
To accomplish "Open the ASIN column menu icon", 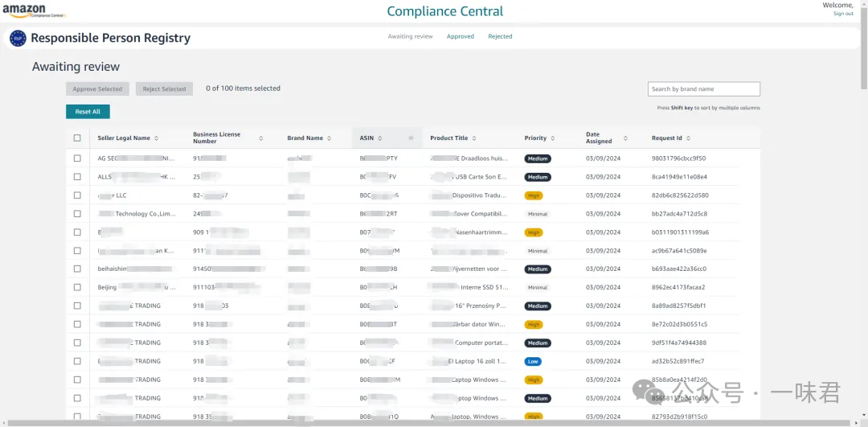I will point(411,138).
